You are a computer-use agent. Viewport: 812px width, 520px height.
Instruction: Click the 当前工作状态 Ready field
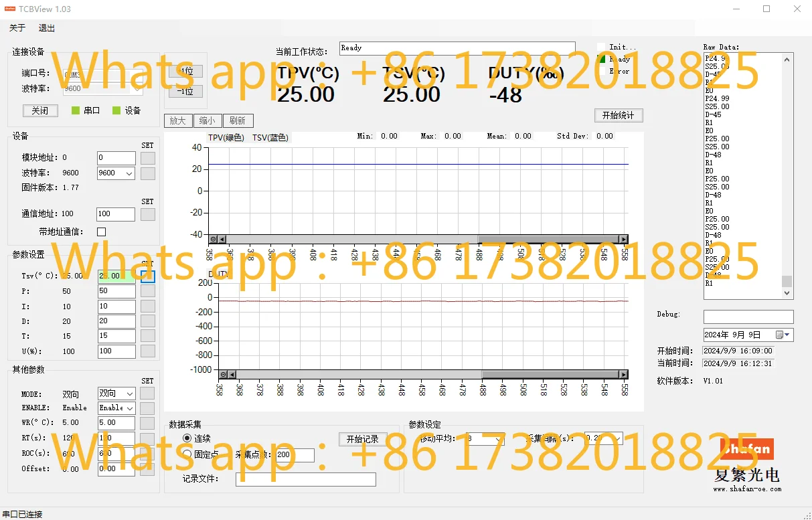pyautogui.click(x=457, y=49)
